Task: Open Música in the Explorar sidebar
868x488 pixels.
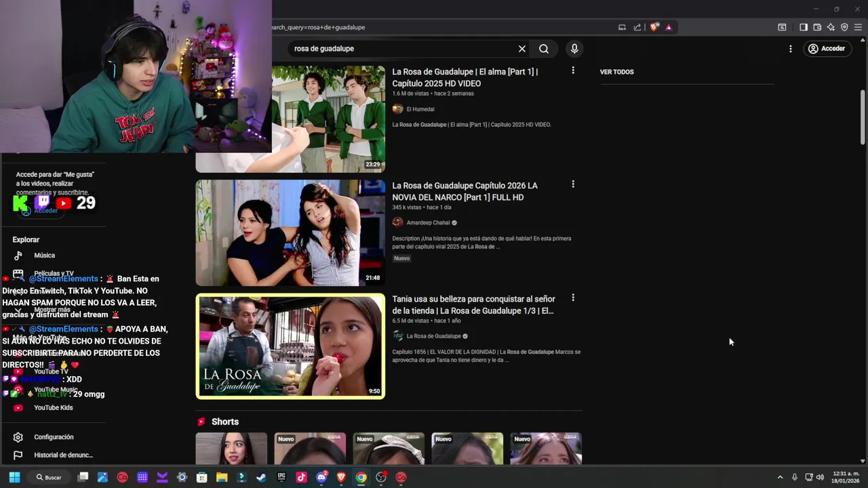Action: tap(45, 256)
